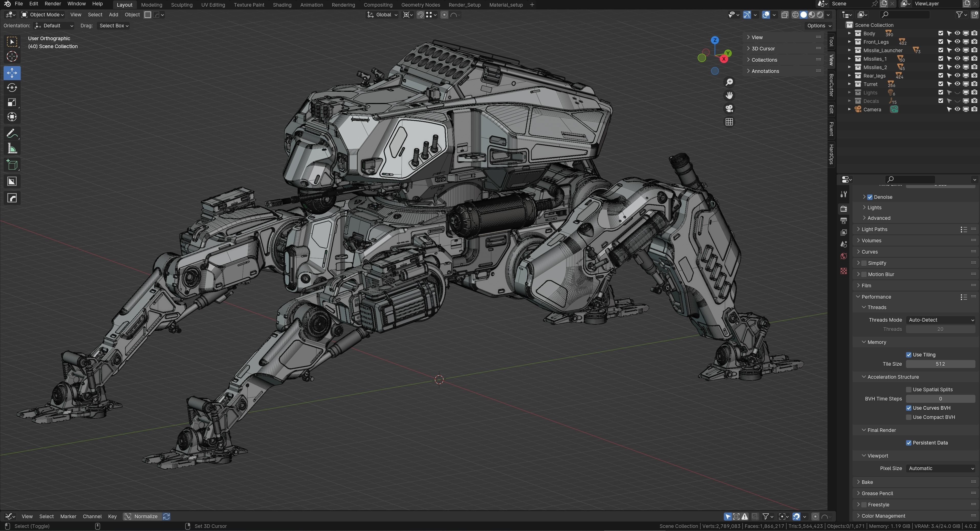The height and width of the screenshot is (531, 980).
Task: Click the Normalize button in timeline header
Action: (141, 517)
